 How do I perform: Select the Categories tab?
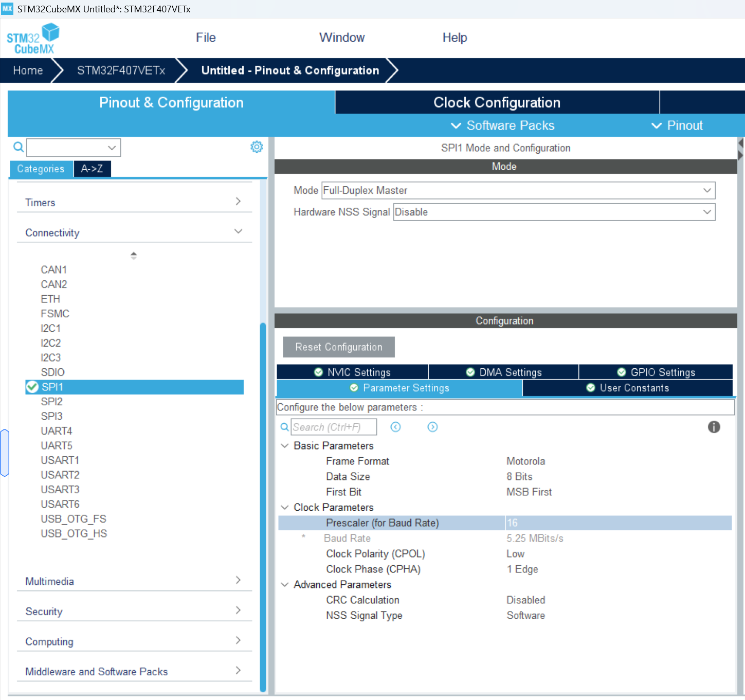pyautogui.click(x=41, y=169)
